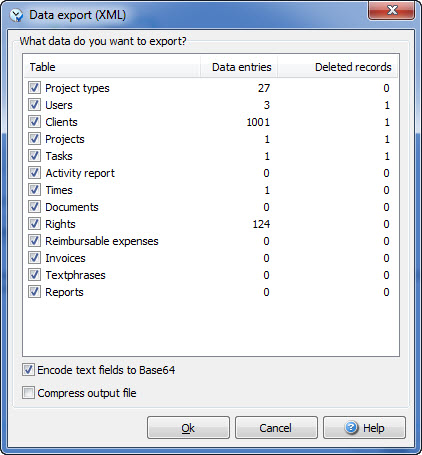This screenshot has height=455, width=422.
Task: Click the Deleted records column header
Action: [338, 67]
